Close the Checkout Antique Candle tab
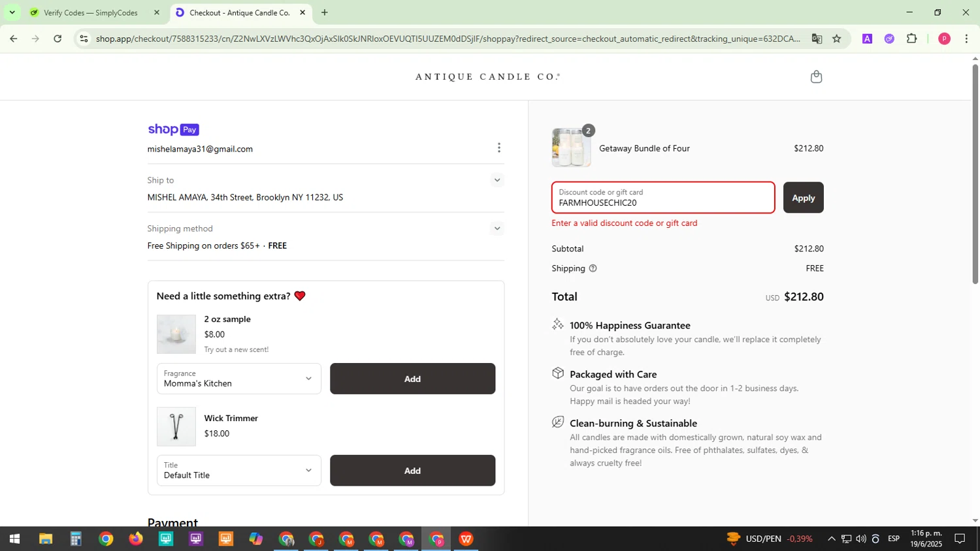Viewport: 980px width, 551px height. click(302, 12)
